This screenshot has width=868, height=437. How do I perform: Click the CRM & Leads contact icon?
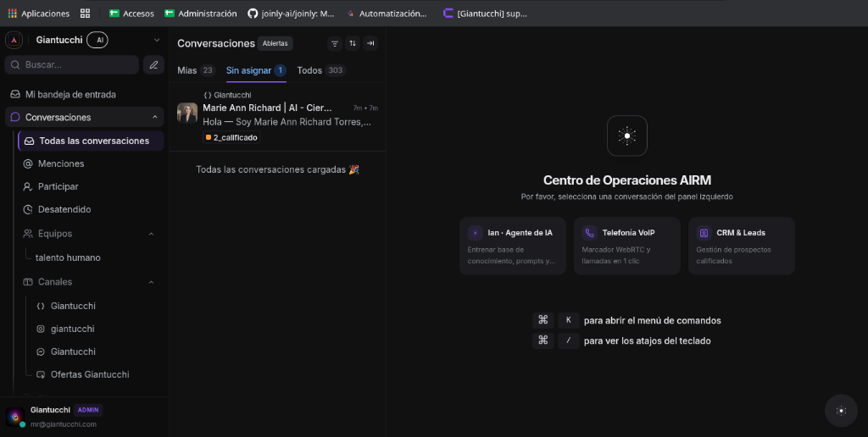click(x=704, y=233)
